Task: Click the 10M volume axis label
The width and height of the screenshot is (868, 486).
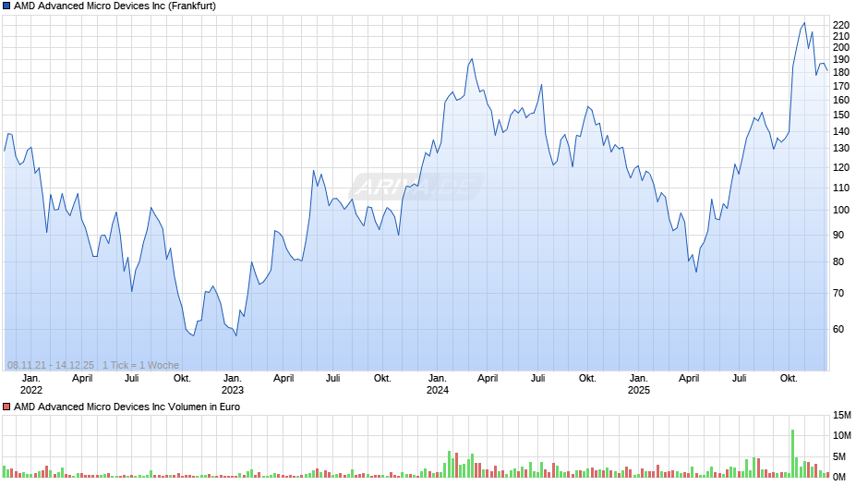Action: pos(842,435)
